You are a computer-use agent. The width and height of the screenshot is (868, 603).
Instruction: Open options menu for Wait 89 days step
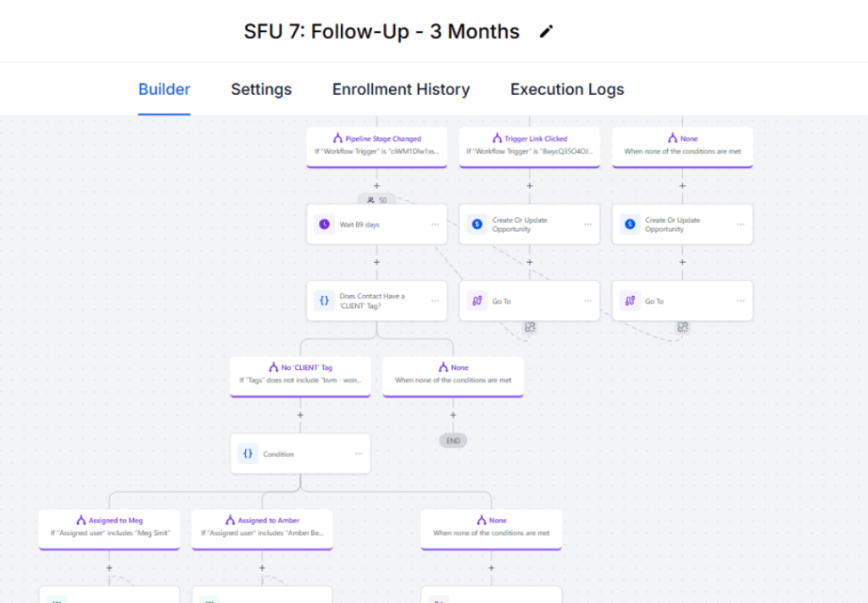coord(435,225)
